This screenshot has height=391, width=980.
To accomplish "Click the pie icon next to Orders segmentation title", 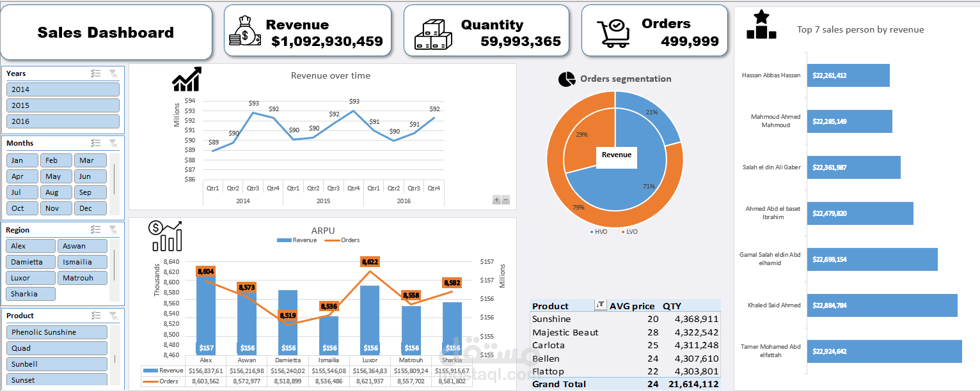I will point(567,78).
